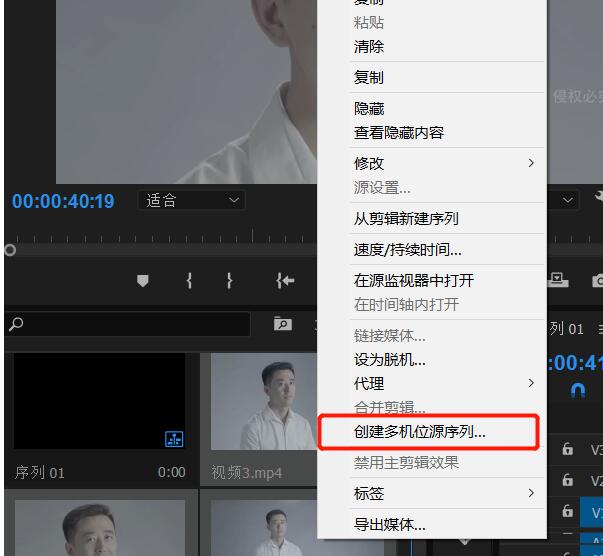Image resolution: width=603 pixels, height=556 pixels.
Task: Click the extract icon beside the camera button
Action: coord(558,281)
